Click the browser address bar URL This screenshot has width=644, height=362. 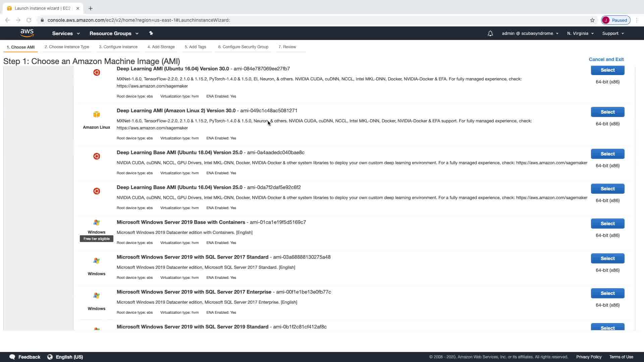(139, 20)
